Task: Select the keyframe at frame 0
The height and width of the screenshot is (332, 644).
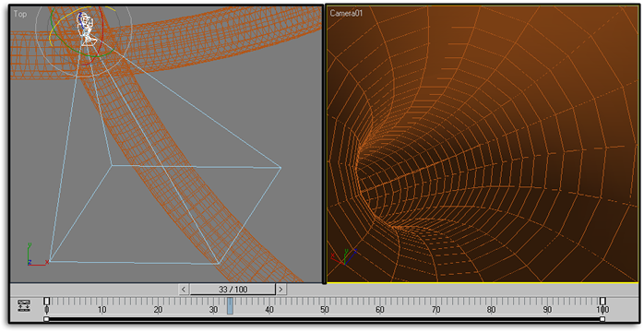Action: tap(47, 302)
